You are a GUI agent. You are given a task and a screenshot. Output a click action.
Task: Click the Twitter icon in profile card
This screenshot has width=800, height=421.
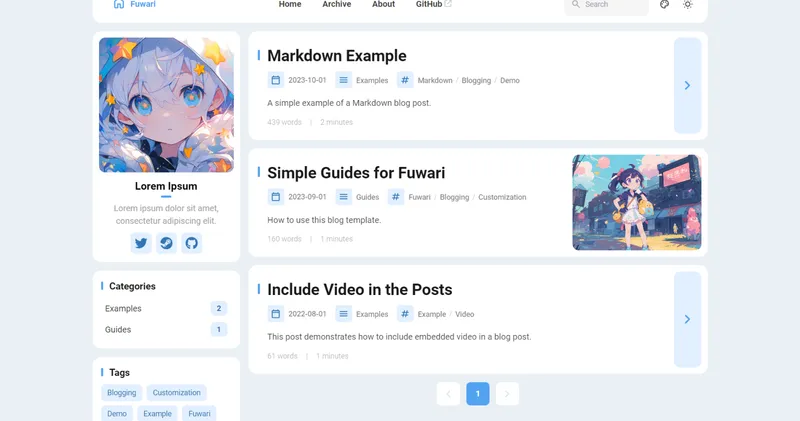tap(141, 243)
